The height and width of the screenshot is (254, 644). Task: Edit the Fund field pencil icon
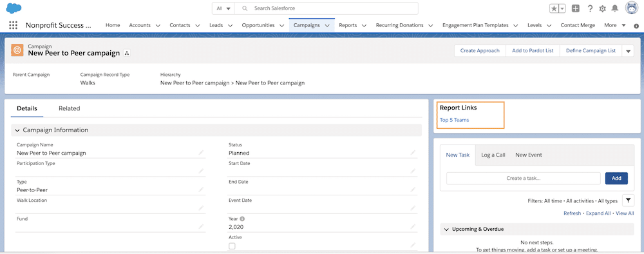(201, 226)
